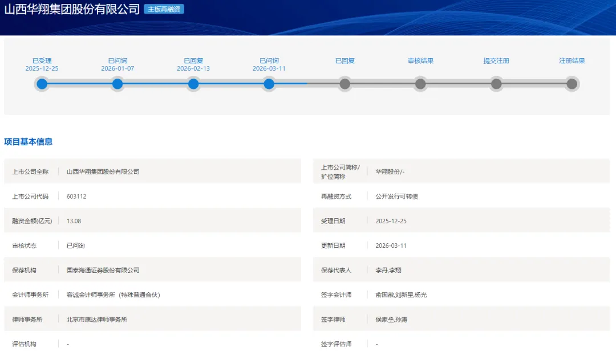Click the 签字评估师 field label
Screen dimensions: 616x364
[x=336, y=344]
